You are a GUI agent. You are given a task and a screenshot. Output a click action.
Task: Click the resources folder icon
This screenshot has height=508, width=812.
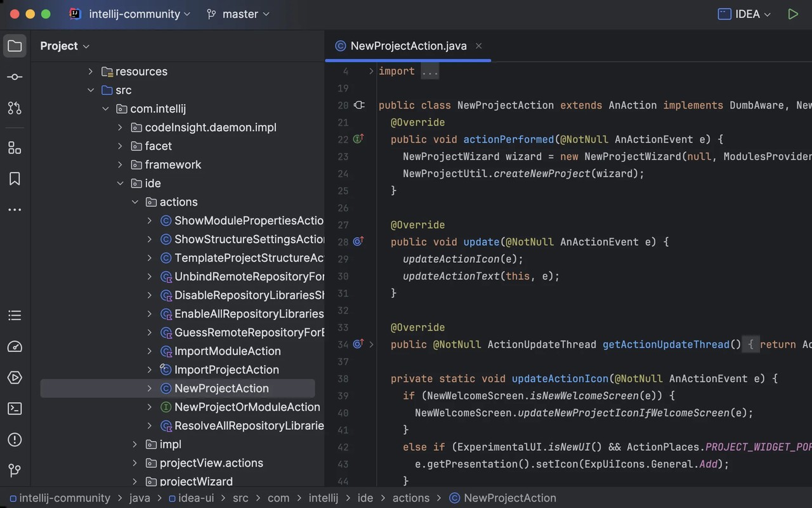[x=107, y=72]
